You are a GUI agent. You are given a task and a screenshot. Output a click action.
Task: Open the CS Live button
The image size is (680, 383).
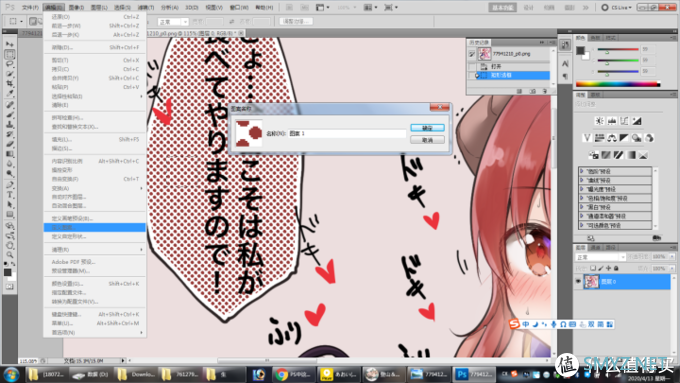point(617,7)
